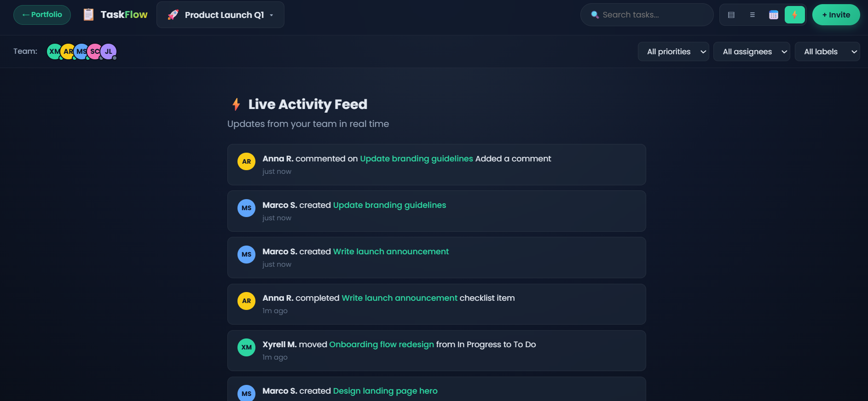Open the All assignees filter
This screenshot has width=868, height=401.
click(752, 52)
